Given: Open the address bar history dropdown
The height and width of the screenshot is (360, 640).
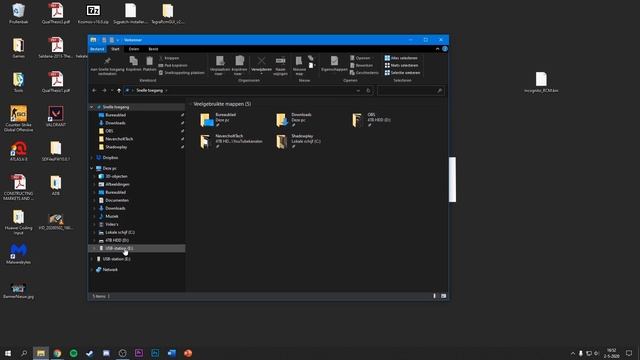Looking at the screenshot, I should click(358, 91).
